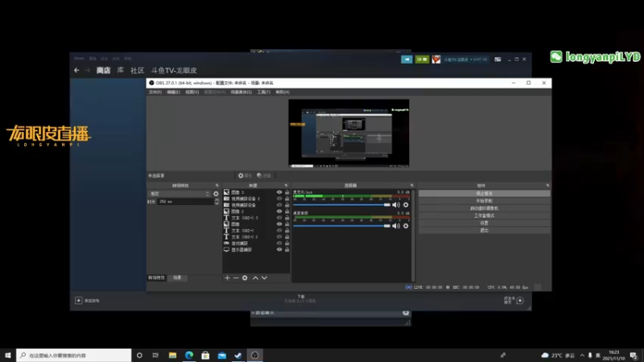This screenshot has height=362, width=644.
Task: Open the Steam notifications envelope button
Action: click(x=422, y=60)
